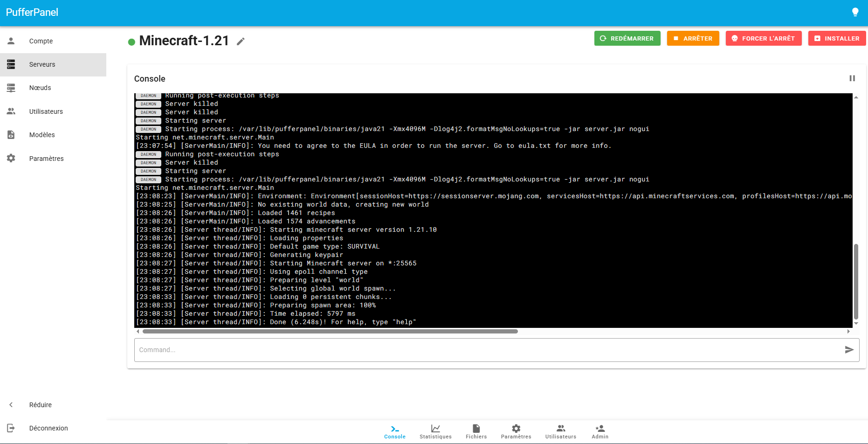The height and width of the screenshot is (444, 868).
Task: Go to Modèles in the sidebar
Action: (x=42, y=135)
